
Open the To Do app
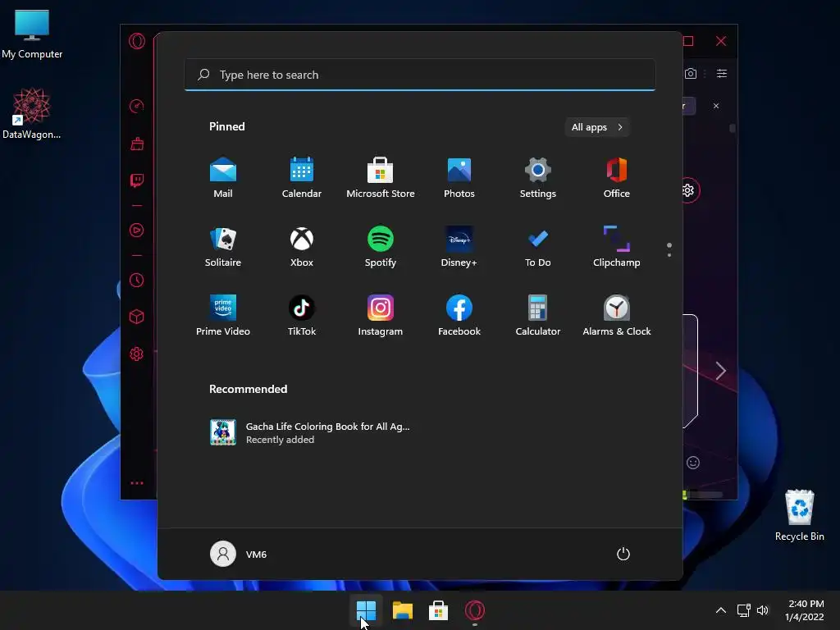tap(538, 247)
